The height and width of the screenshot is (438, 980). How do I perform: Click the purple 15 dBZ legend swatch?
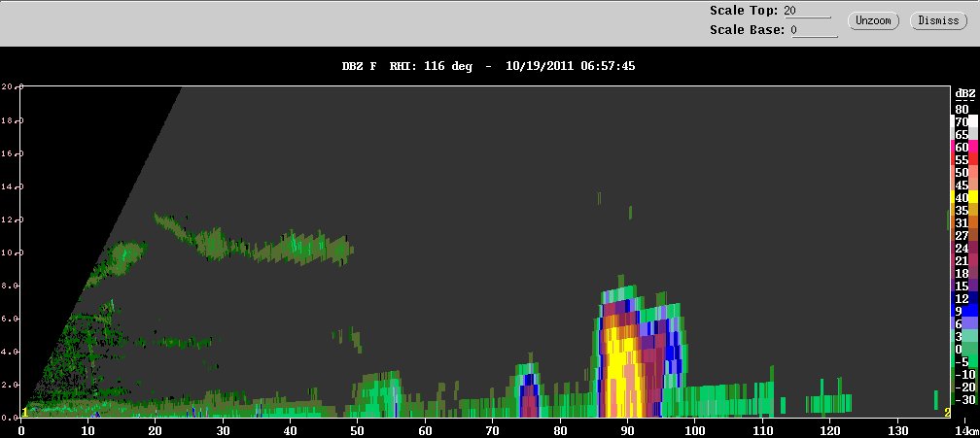point(963,286)
